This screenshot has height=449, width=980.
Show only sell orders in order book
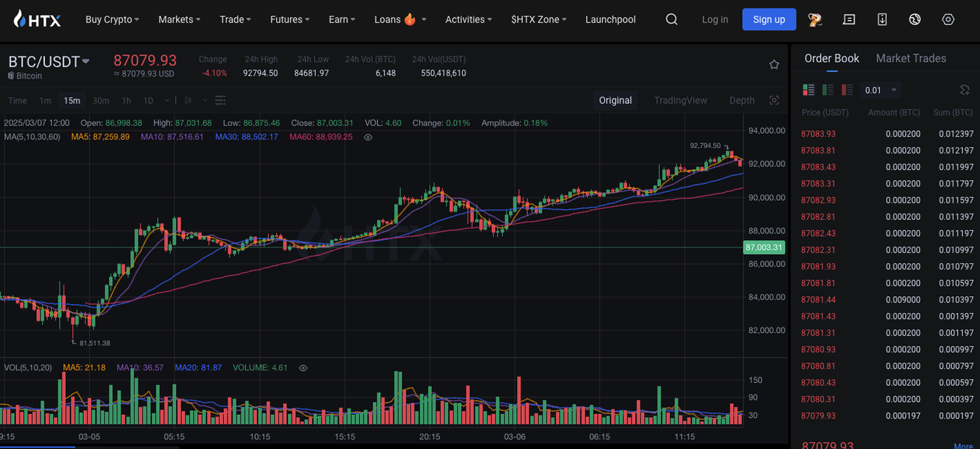pos(847,90)
